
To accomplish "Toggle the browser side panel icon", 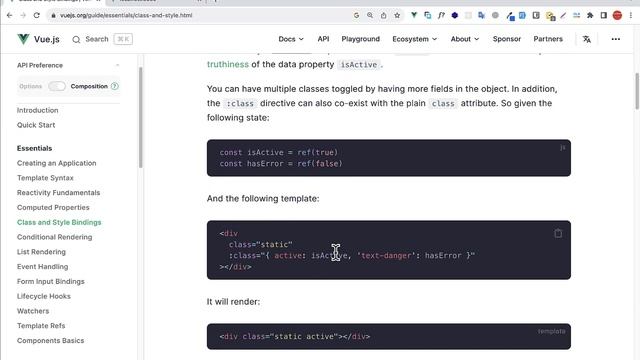I will [x=604, y=15].
